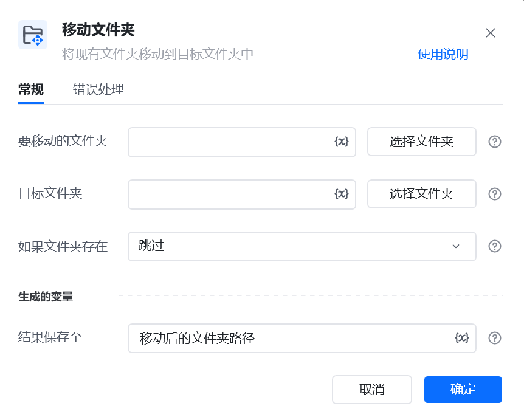Show help for 要移动的文件夹
The height and width of the screenshot is (420, 524).
495,142
